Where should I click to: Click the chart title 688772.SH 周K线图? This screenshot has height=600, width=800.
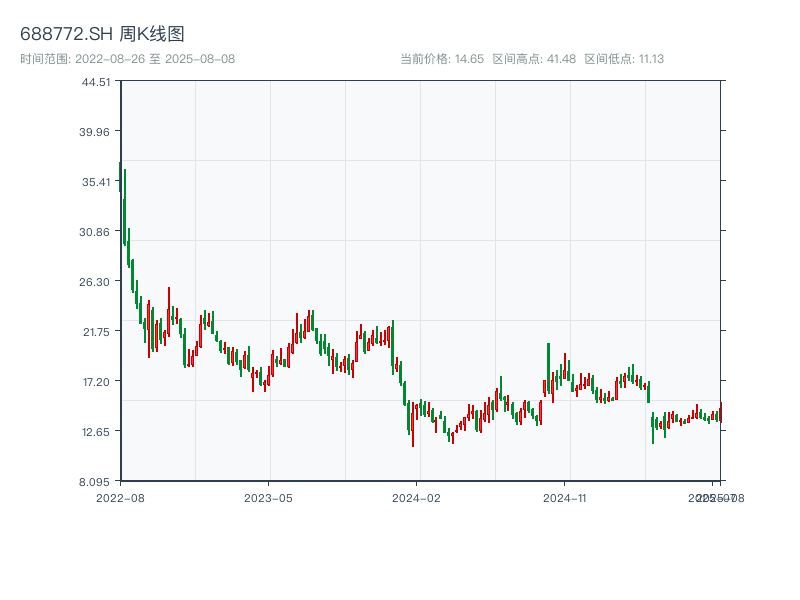pos(102,34)
